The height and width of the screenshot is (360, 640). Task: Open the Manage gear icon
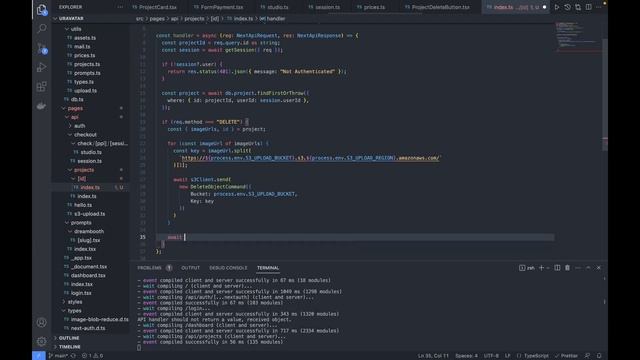[x=42, y=341]
